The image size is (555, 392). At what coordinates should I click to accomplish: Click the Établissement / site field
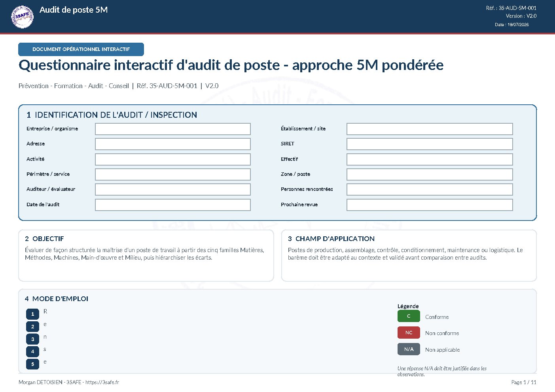430,129
